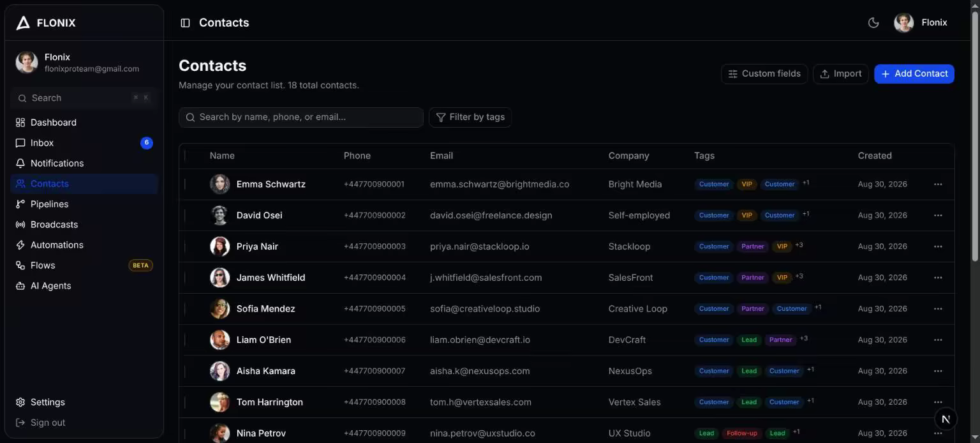Image resolution: width=980 pixels, height=443 pixels.
Task: Click the Dashboard grid icon in sidebar
Action: click(x=20, y=123)
